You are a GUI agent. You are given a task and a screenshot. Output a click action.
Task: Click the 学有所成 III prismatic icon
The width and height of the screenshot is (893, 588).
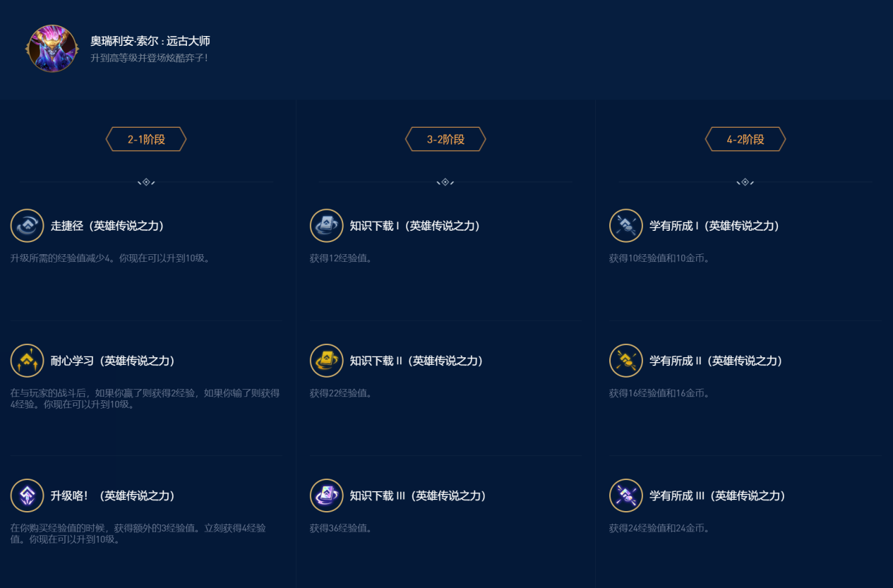626,496
